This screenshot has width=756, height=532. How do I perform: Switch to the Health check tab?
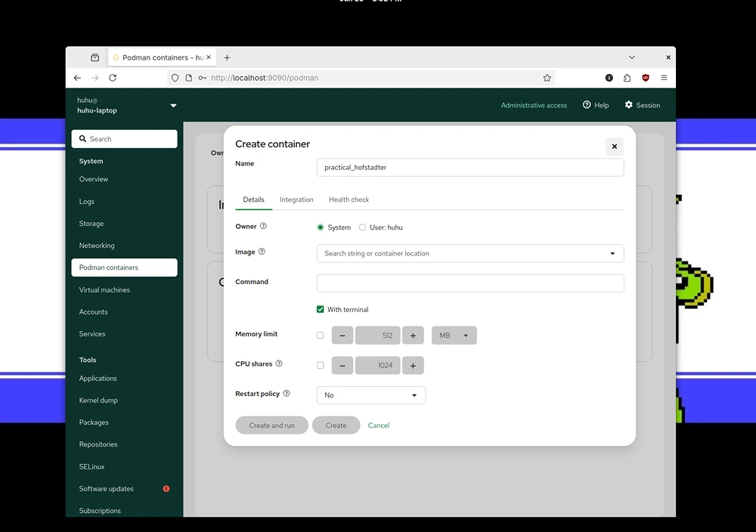click(x=349, y=199)
